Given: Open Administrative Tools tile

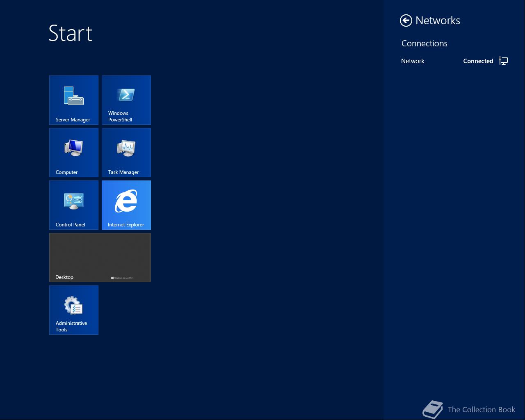Looking at the screenshot, I should click(74, 310).
